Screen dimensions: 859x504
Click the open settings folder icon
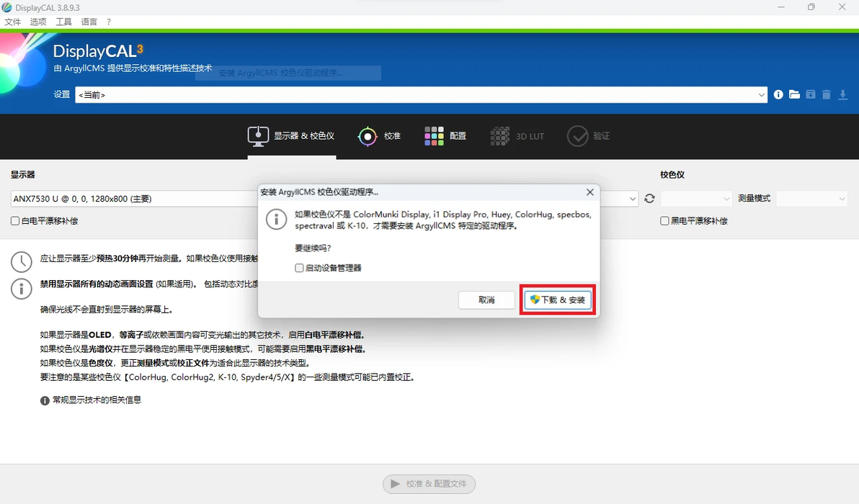tap(794, 94)
